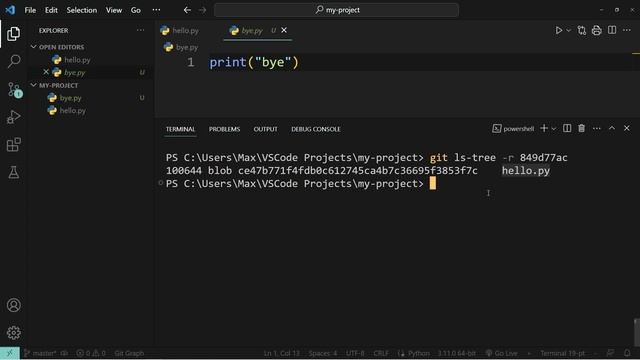Split the terminal panel
The width and height of the screenshot is (640, 360).
(x=567, y=128)
